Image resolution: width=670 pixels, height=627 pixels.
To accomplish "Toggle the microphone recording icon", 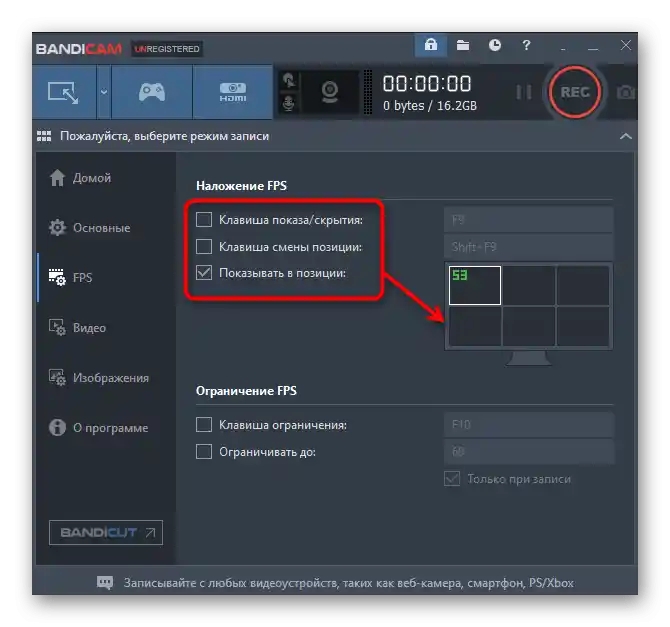I will coord(289,103).
